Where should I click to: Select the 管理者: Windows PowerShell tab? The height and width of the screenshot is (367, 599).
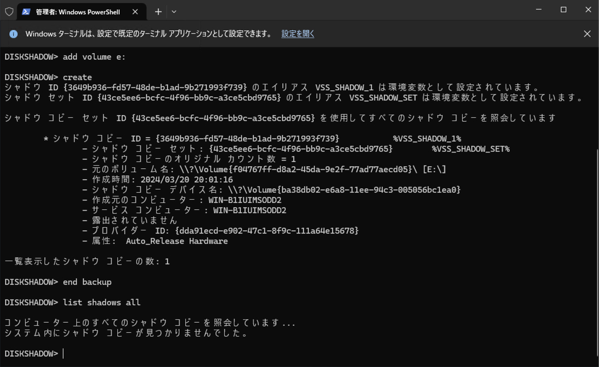tap(81, 12)
